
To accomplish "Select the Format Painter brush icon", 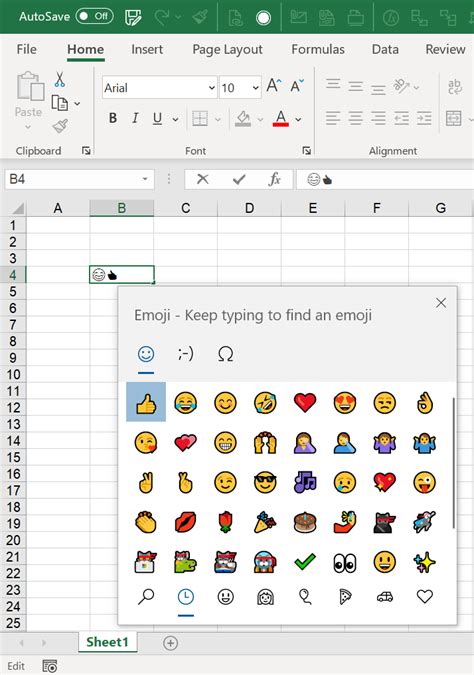I will [60, 126].
